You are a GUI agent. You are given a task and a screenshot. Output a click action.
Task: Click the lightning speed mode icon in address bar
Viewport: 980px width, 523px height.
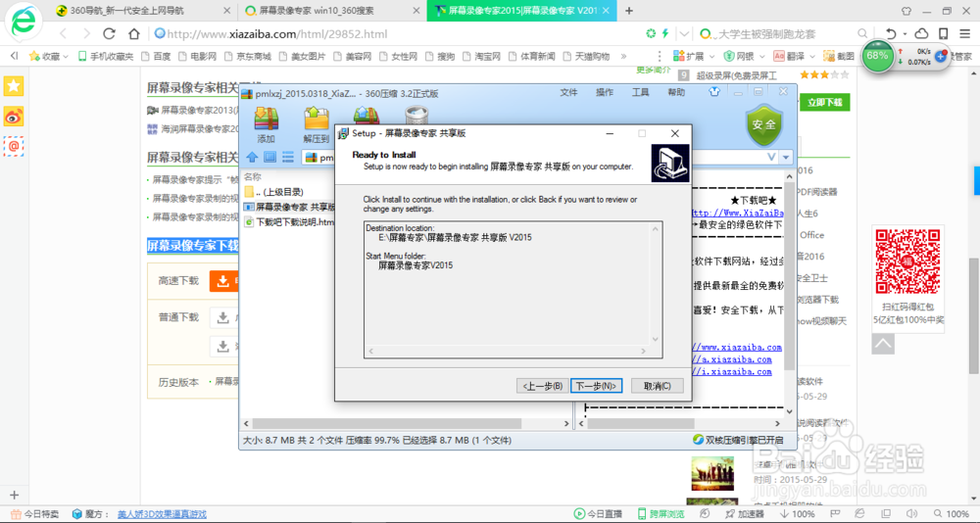[665, 33]
